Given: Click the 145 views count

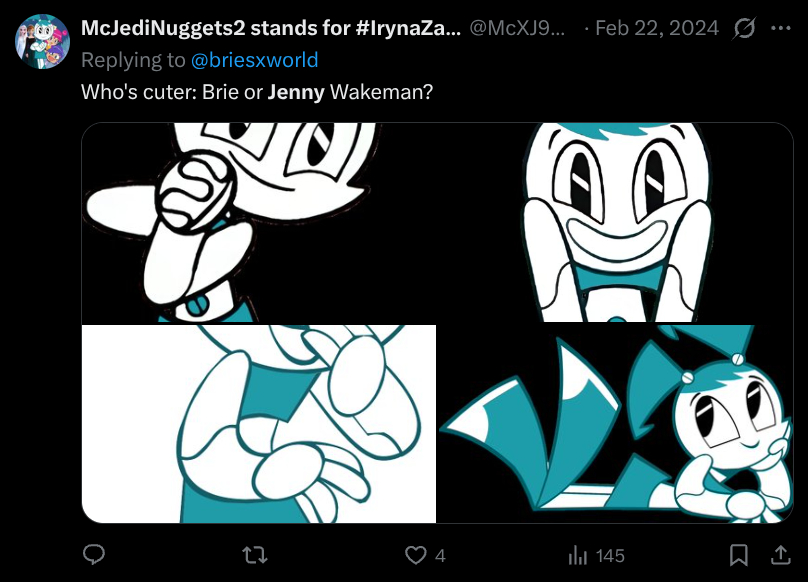Looking at the screenshot, I should [610, 555].
